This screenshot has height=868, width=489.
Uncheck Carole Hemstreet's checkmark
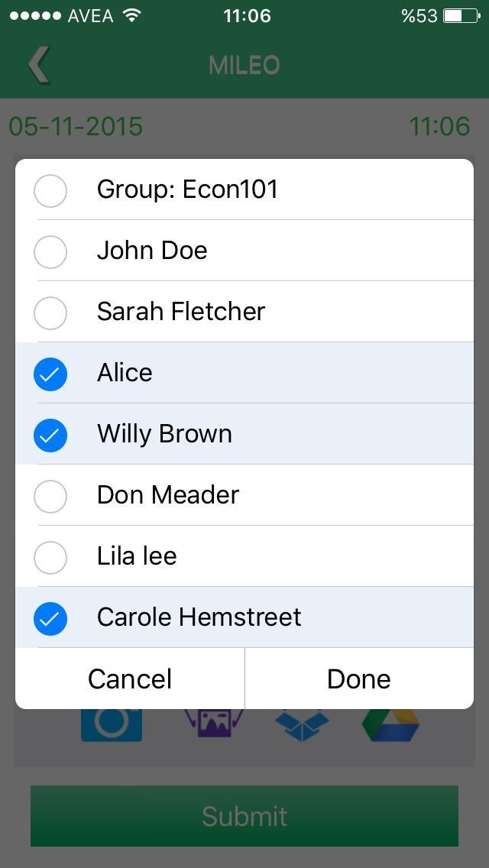point(50,618)
